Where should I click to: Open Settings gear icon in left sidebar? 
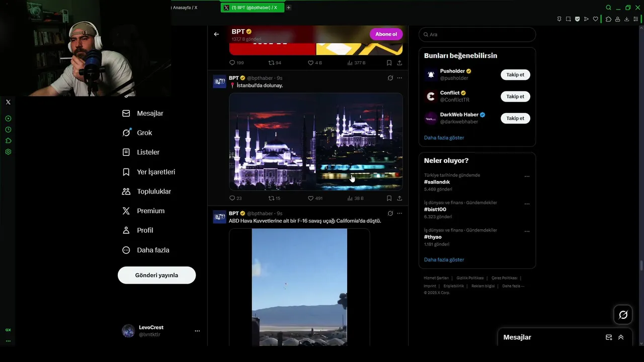click(8, 152)
